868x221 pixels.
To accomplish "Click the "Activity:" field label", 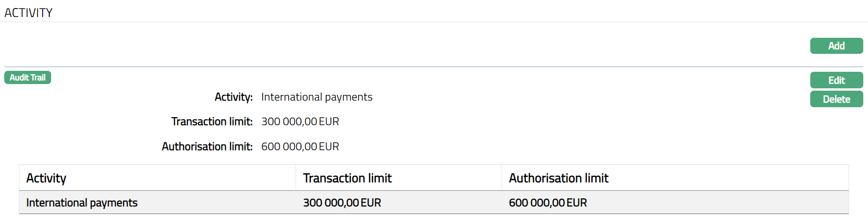I will tap(233, 97).
